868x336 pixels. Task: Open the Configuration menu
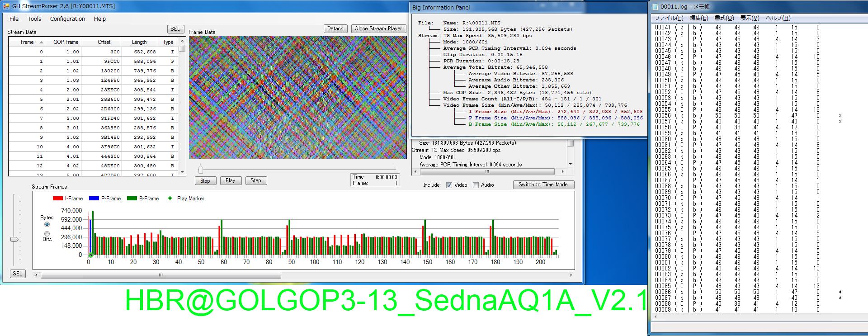coord(67,19)
